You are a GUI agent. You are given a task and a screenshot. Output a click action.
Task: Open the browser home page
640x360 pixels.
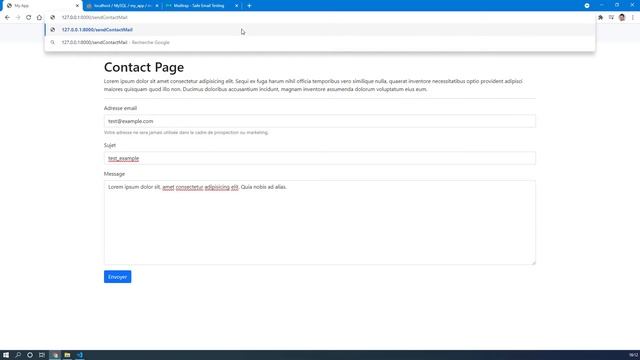pos(39,18)
